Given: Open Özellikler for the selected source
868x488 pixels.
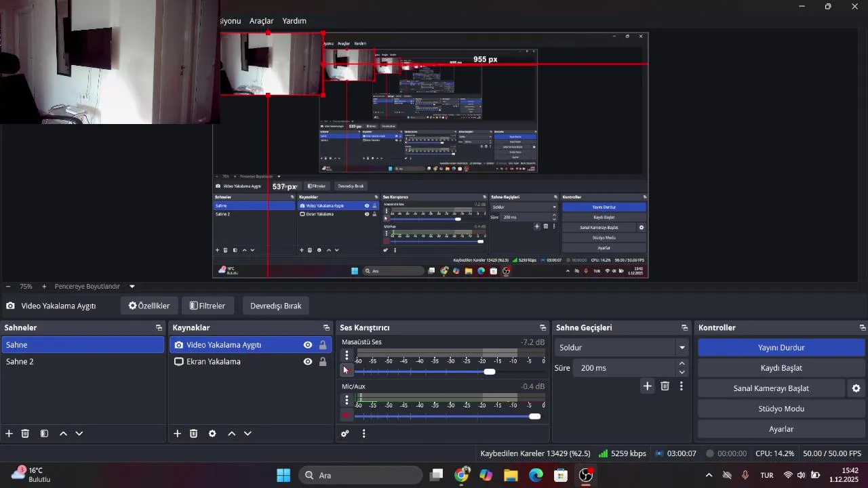Looking at the screenshot, I should tap(149, 306).
